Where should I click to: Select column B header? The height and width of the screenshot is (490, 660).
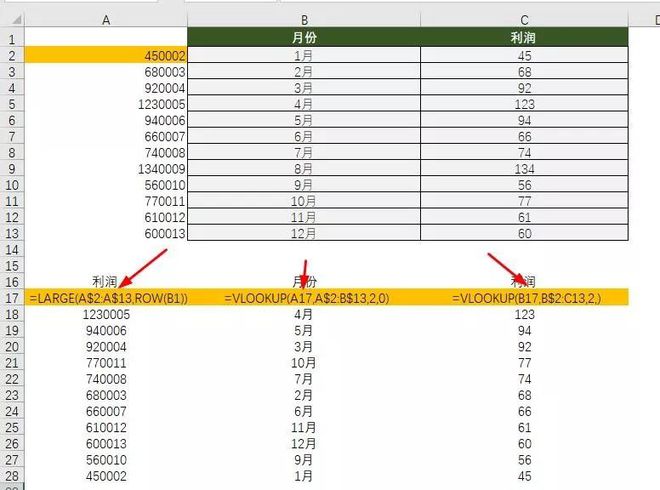[303, 17]
